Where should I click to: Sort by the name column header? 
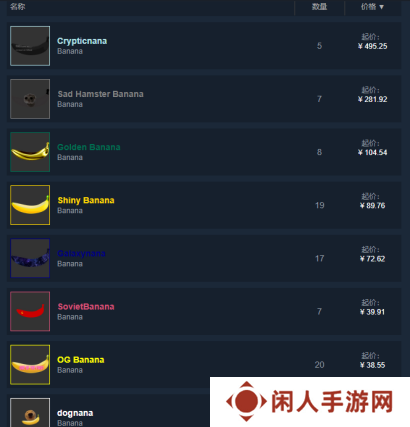click(17, 7)
